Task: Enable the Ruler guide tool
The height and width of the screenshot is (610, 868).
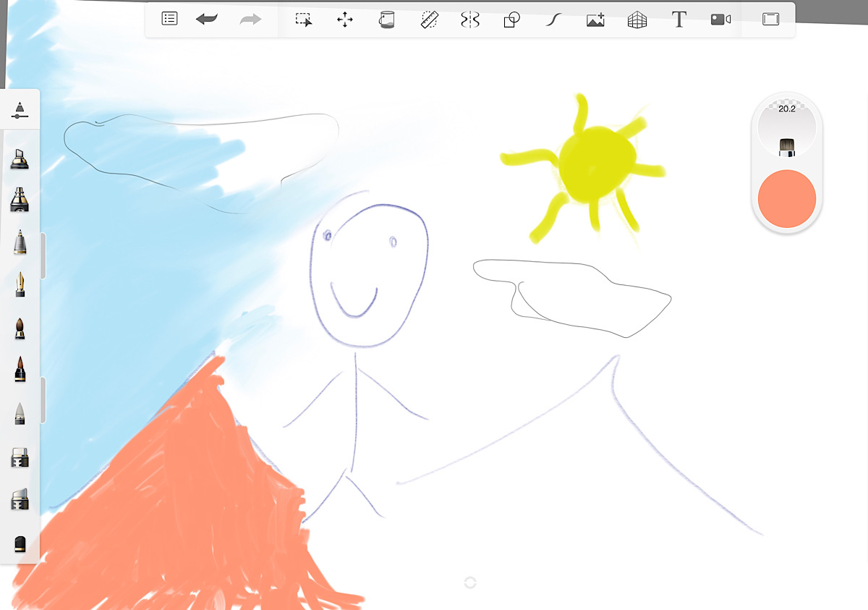Action: pyautogui.click(x=430, y=20)
